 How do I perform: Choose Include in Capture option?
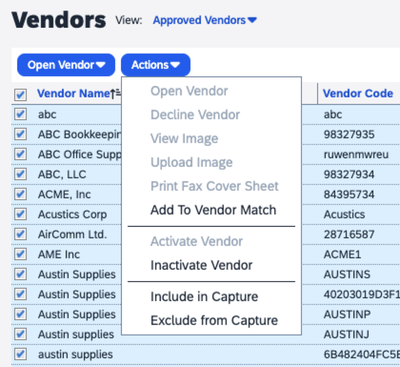[x=204, y=297]
